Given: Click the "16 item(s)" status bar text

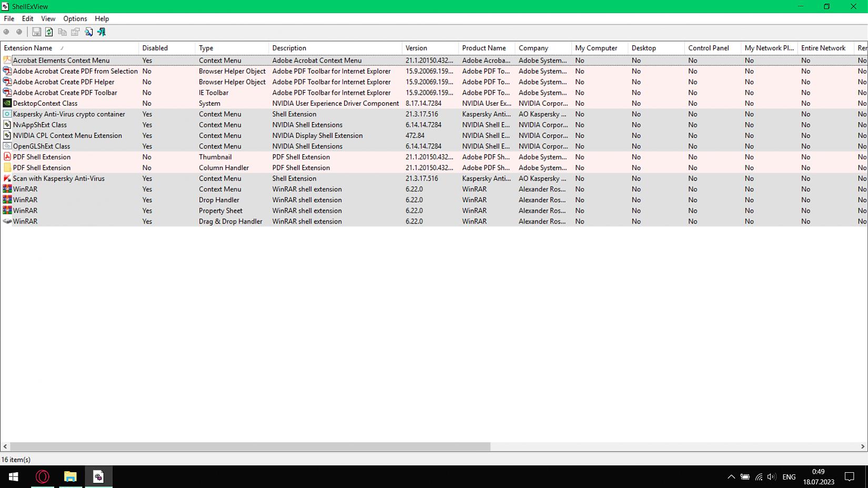Looking at the screenshot, I should [x=16, y=460].
